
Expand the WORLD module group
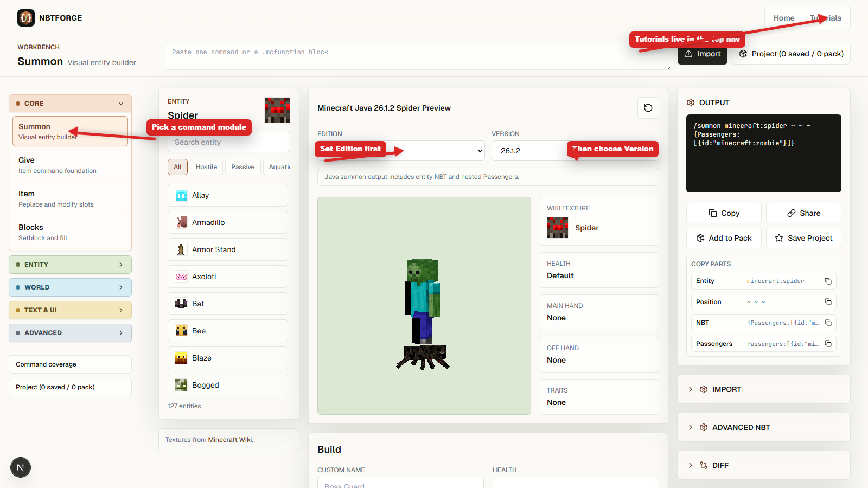tap(70, 287)
